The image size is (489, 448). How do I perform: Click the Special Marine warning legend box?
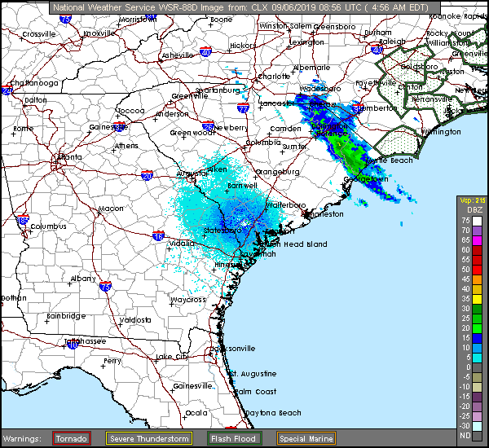(306, 438)
